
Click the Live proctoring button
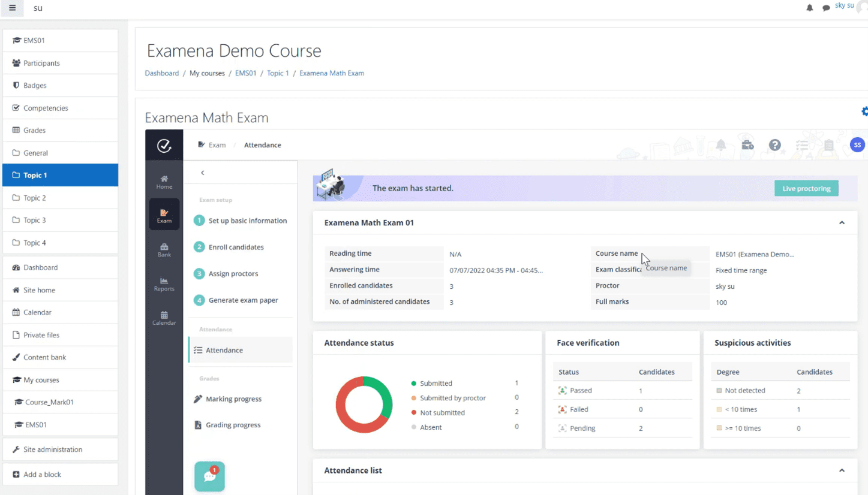pyautogui.click(x=806, y=188)
